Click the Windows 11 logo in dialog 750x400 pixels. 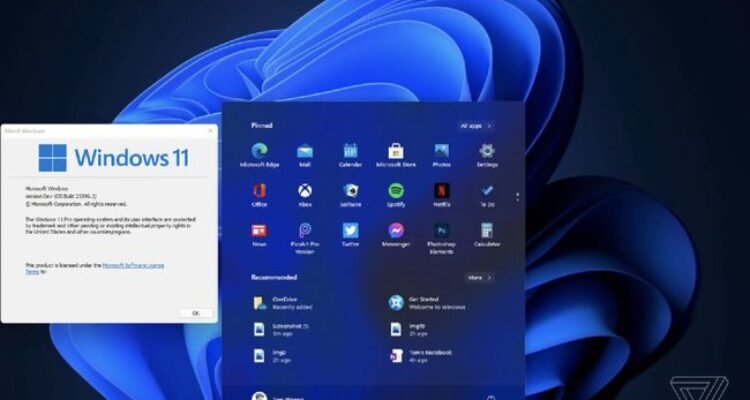click(53, 158)
